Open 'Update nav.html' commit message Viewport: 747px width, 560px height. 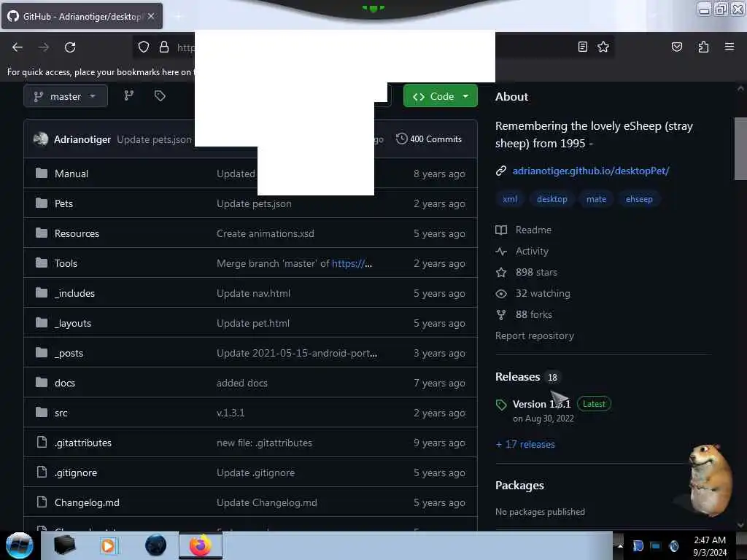pyautogui.click(x=253, y=293)
